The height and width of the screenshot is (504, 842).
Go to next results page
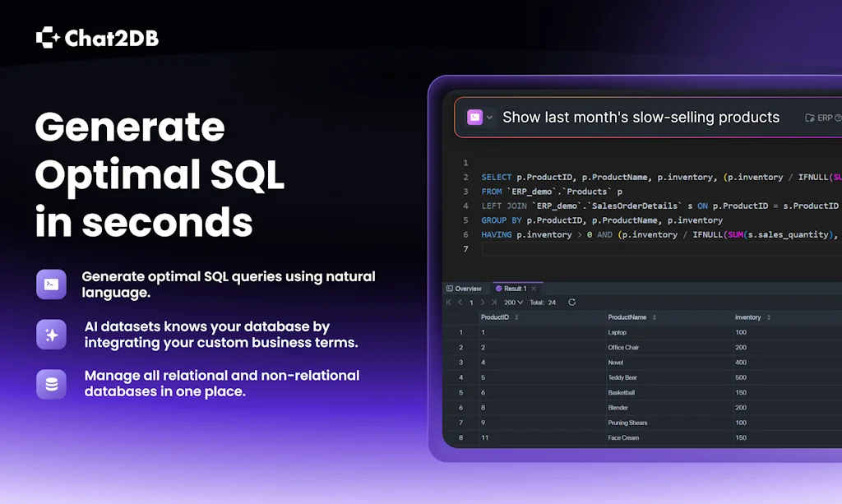click(483, 303)
